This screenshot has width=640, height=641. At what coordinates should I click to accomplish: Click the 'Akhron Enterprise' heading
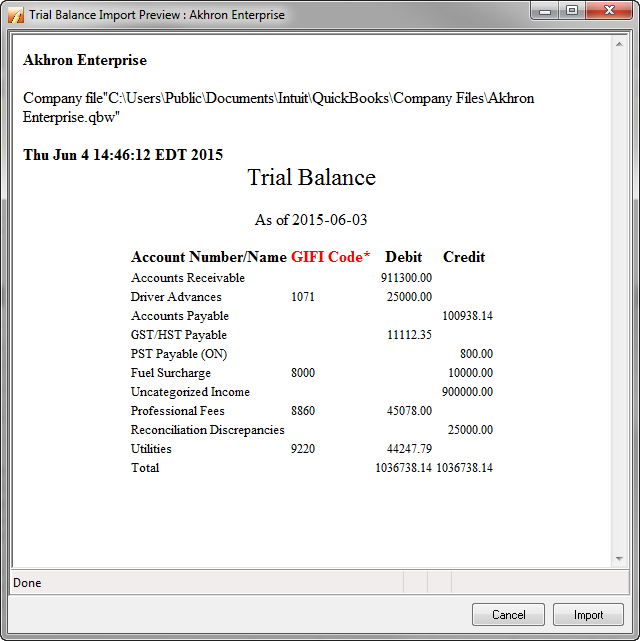pos(85,60)
